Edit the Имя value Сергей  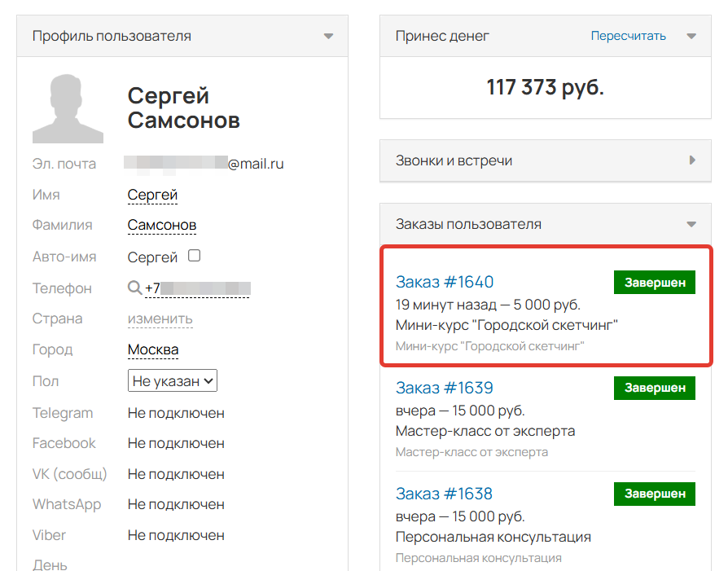coord(152,195)
